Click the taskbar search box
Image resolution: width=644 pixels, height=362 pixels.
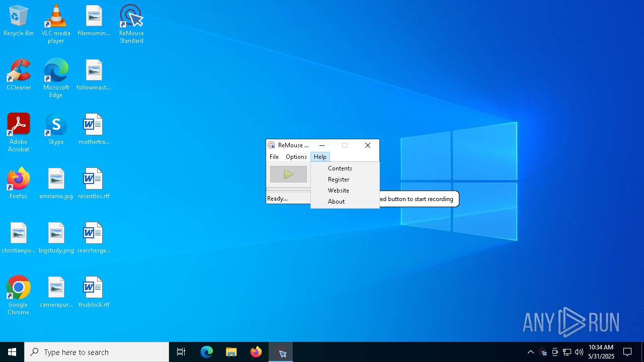(x=97, y=352)
